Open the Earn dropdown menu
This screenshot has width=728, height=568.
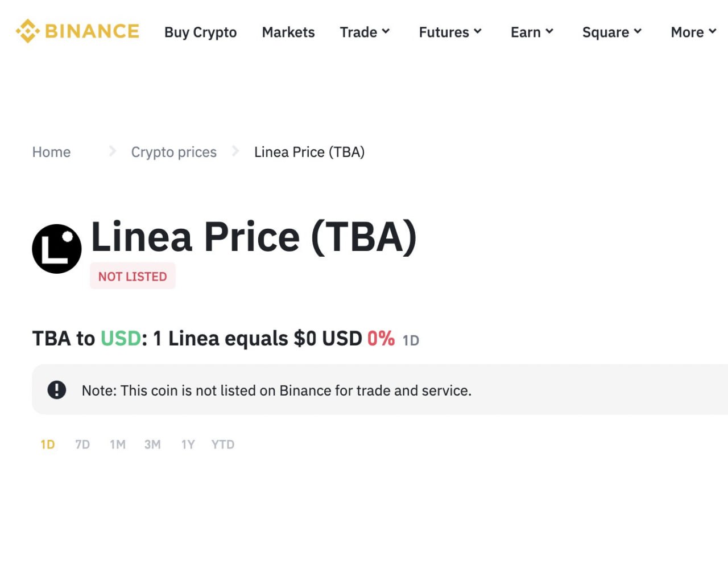pyautogui.click(x=532, y=32)
